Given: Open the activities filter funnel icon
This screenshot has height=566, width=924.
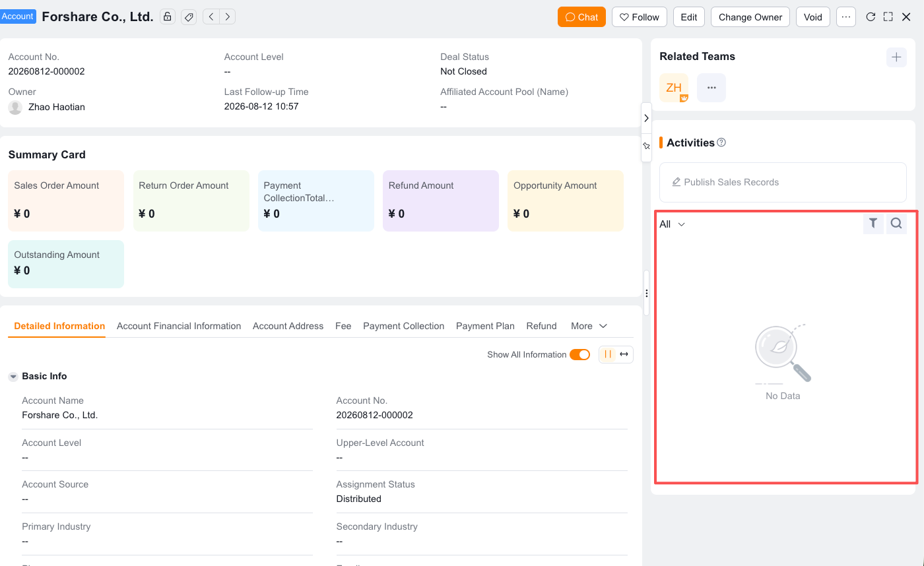Looking at the screenshot, I should pyautogui.click(x=873, y=224).
